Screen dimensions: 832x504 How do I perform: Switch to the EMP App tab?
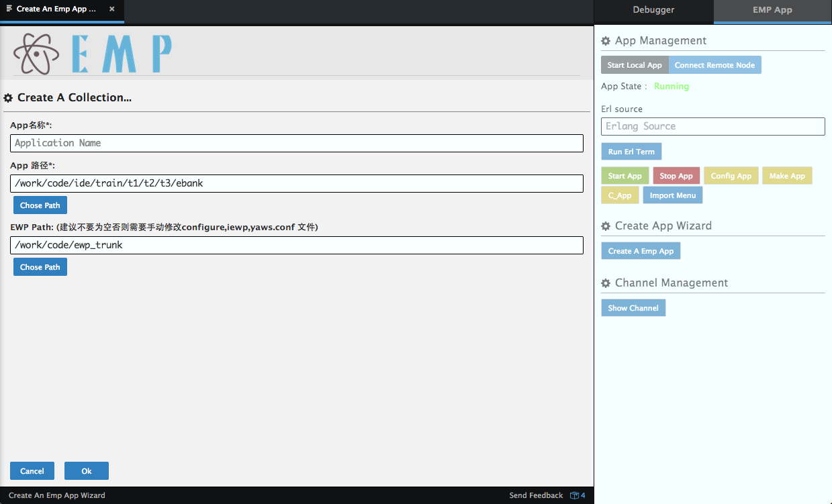point(772,10)
